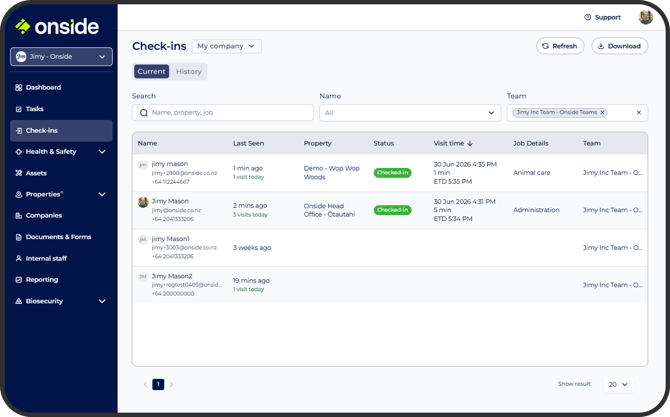
Task: Click the Properties pin icon
Action: point(18,194)
